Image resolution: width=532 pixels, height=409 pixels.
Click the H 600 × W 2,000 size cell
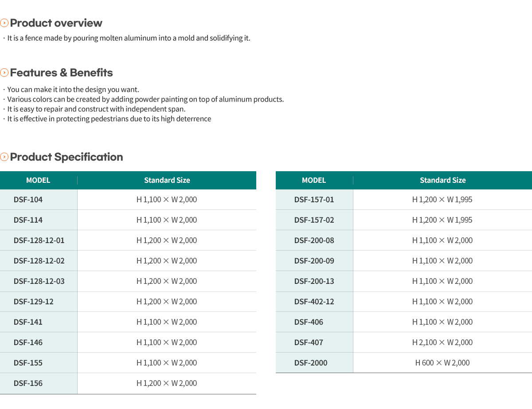(x=442, y=363)
